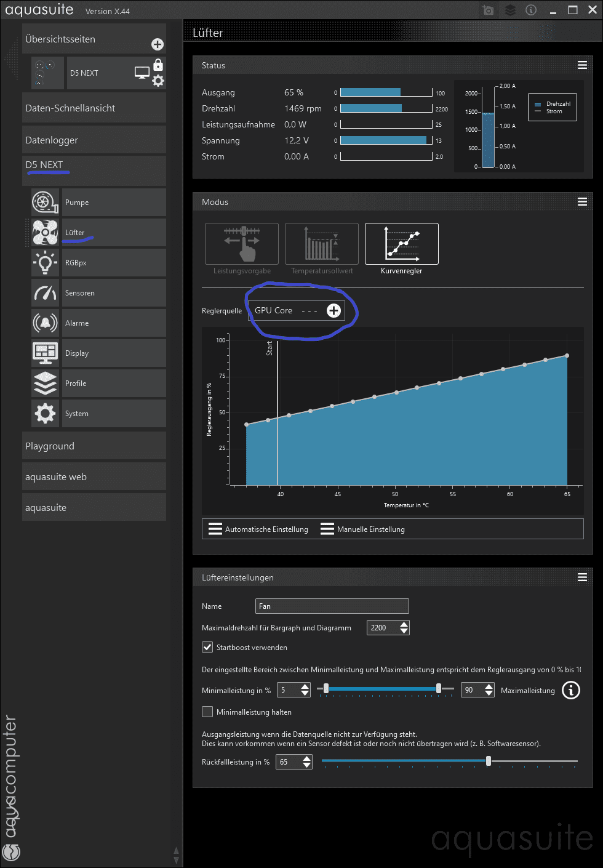
Task: Click the Drehzahl Strom chart legend
Action: pyautogui.click(x=553, y=107)
